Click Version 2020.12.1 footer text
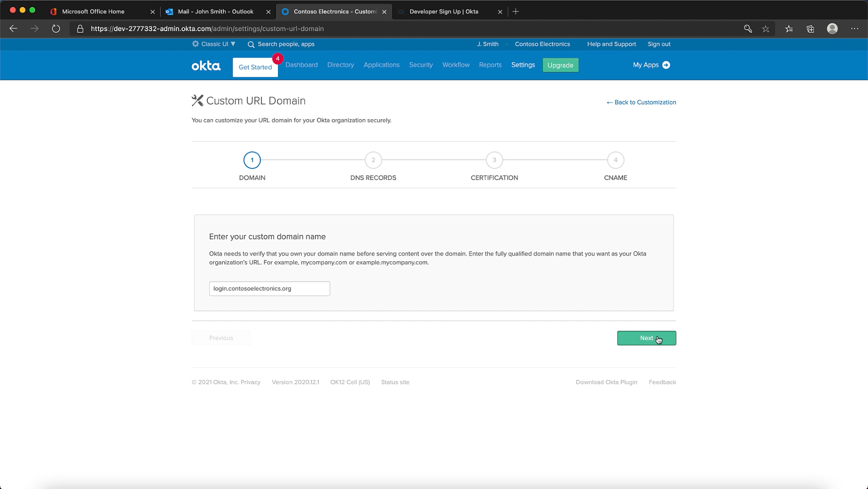 [x=295, y=382]
